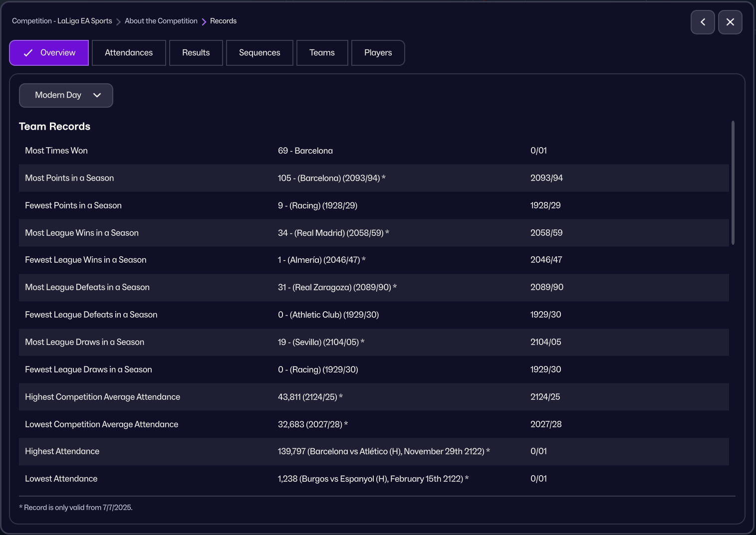View the Sequences tab
The height and width of the screenshot is (535, 756).
tap(259, 53)
